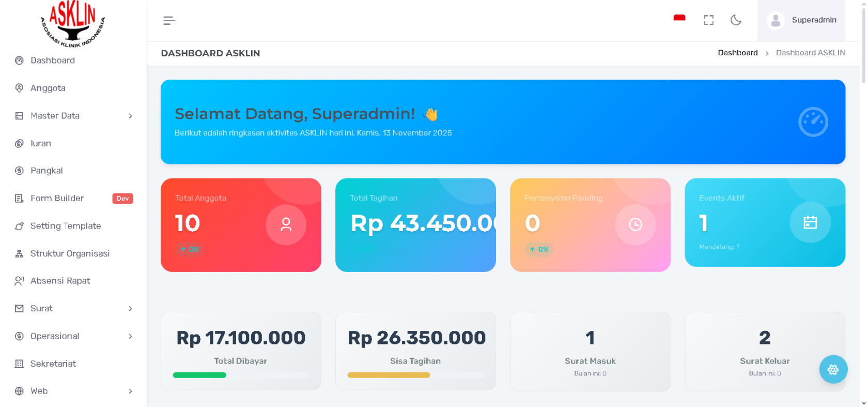868x407 pixels.
Task: Click the calendar icon on Events Aktif card
Action: pos(810,222)
